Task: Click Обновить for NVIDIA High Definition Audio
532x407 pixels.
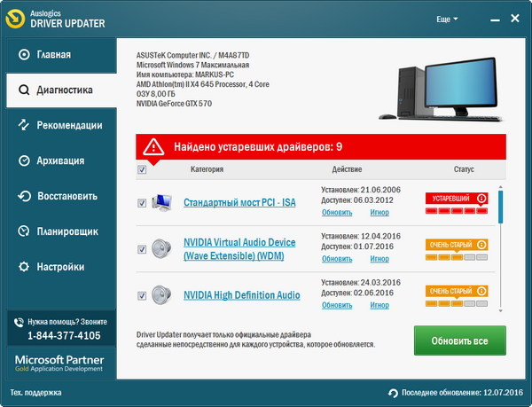Action: click(x=337, y=305)
